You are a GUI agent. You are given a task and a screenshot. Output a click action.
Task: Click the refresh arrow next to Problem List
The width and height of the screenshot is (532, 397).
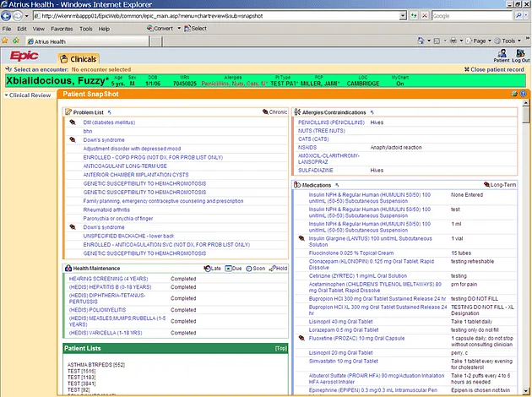point(109,112)
